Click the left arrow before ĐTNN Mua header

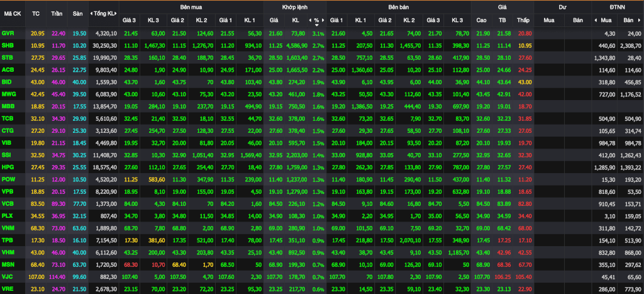coord(596,20)
